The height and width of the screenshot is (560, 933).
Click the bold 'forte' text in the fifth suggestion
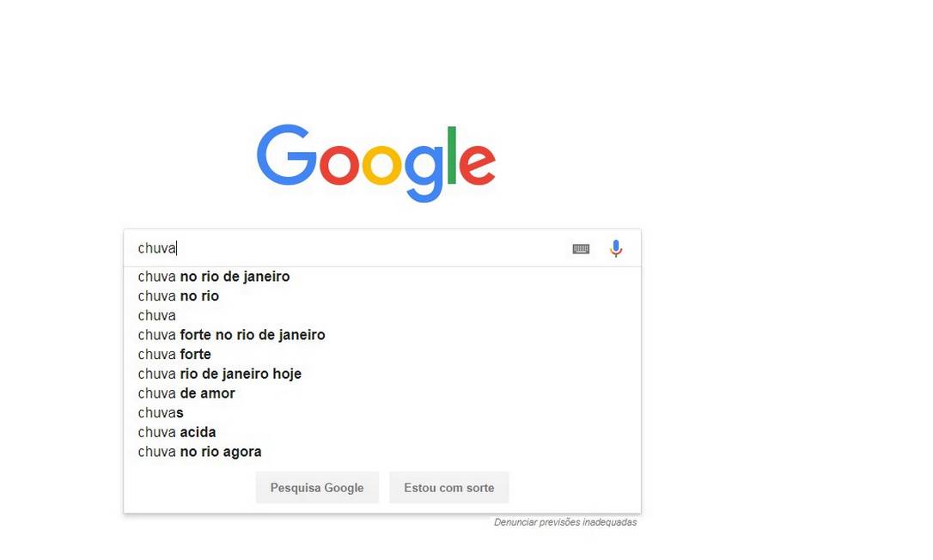[x=196, y=355]
